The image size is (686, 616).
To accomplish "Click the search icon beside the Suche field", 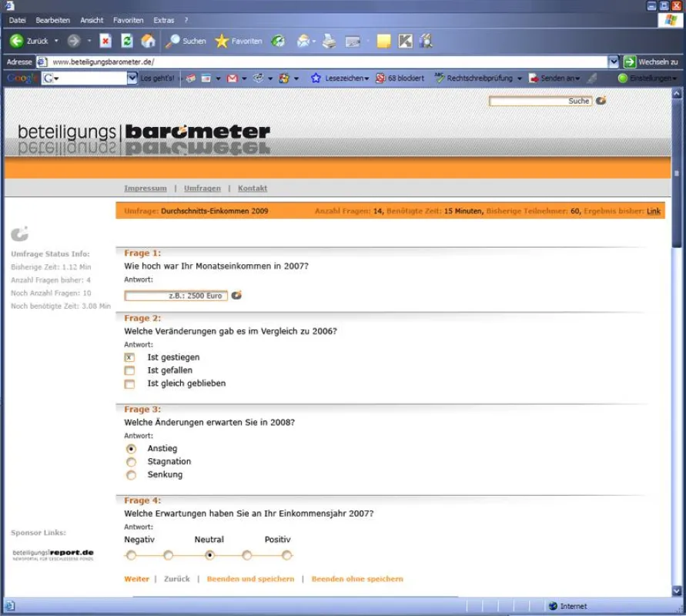I will (x=601, y=101).
